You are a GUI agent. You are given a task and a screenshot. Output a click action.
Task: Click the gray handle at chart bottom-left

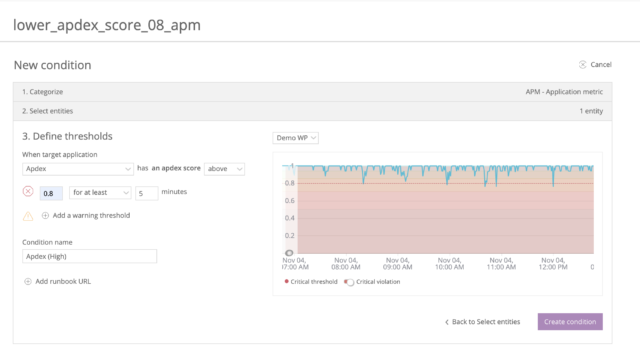coord(289,253)
